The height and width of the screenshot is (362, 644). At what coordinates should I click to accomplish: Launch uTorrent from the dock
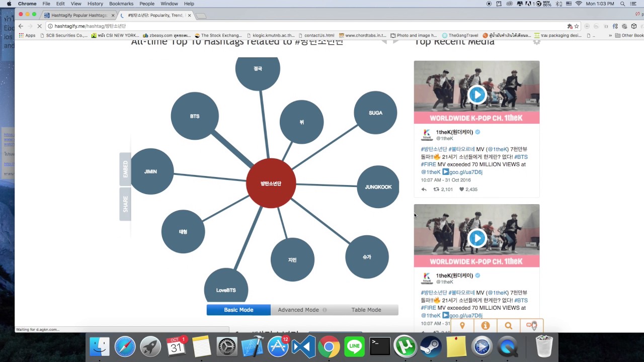pos(406,346)
